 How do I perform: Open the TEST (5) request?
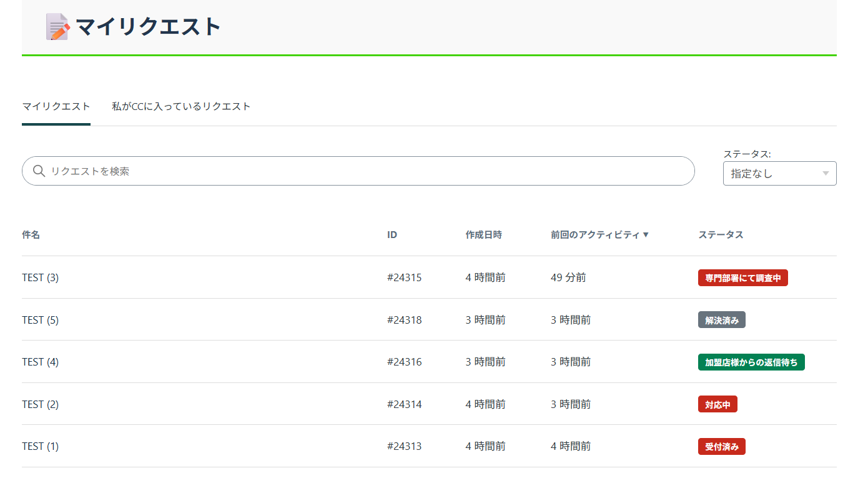pyautogui.click(x=41, y=320)
